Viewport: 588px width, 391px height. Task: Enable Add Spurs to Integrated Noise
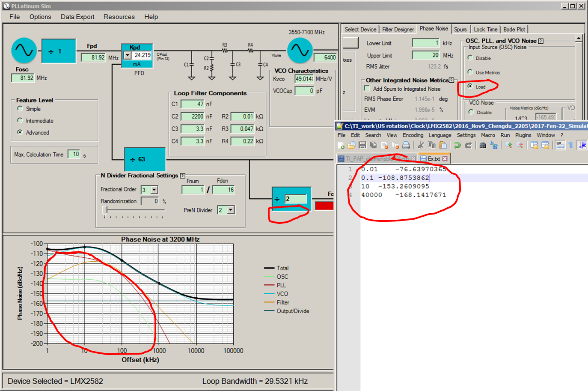point(367,88)
